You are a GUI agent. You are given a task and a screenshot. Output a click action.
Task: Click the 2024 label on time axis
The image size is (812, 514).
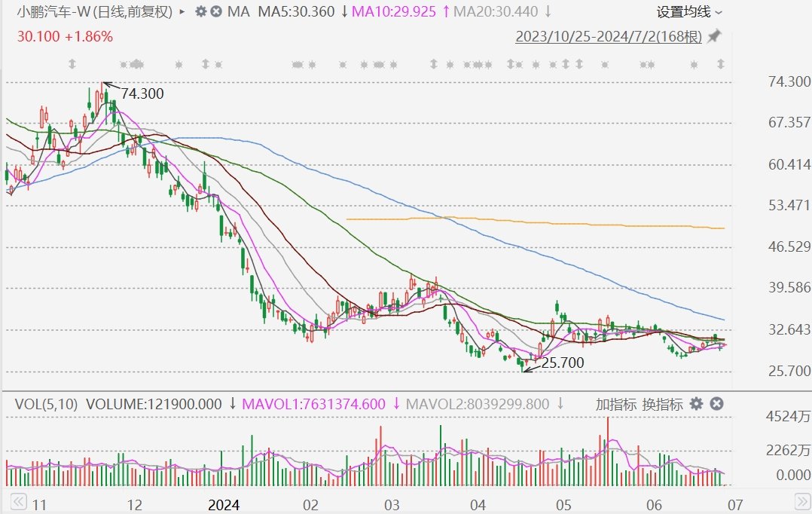(223, 503)
